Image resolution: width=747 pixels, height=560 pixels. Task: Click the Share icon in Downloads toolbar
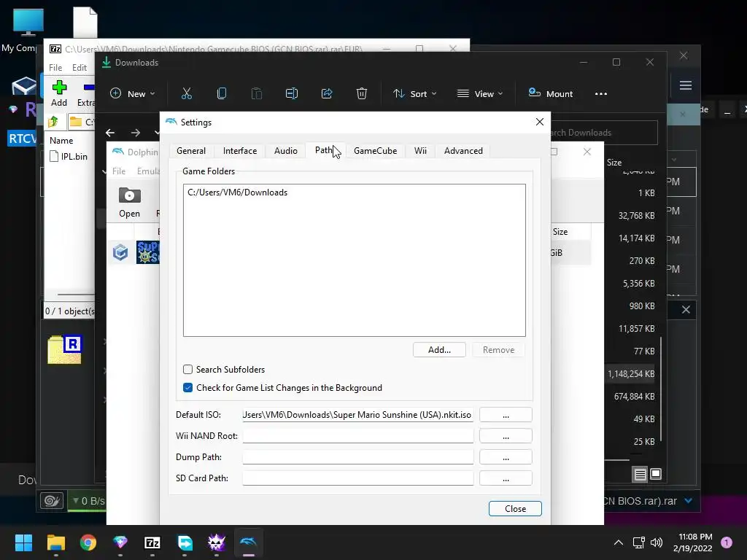(x=327, y=94)
